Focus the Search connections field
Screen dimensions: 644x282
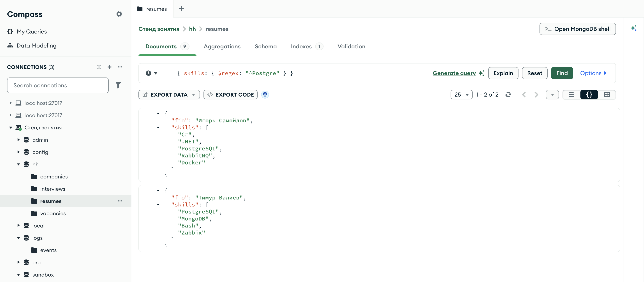[58, 85]
